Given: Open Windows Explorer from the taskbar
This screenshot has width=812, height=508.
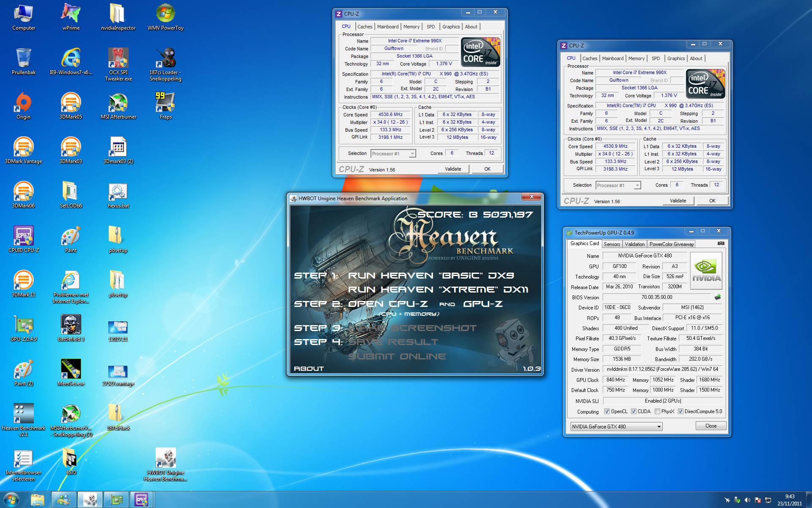Looking at the screenshot, I should (x=38, y=500).
